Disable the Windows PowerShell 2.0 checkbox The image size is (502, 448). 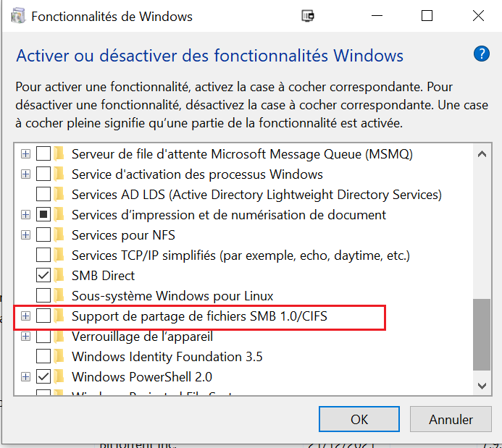(43, 376)
